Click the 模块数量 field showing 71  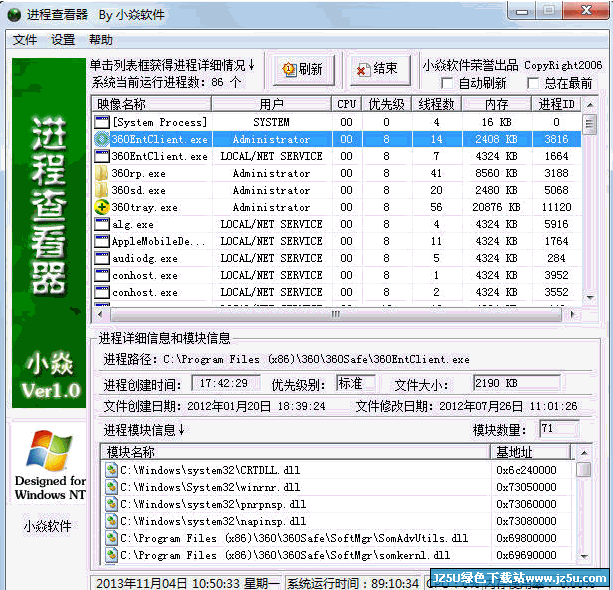(x=559, y=429)
